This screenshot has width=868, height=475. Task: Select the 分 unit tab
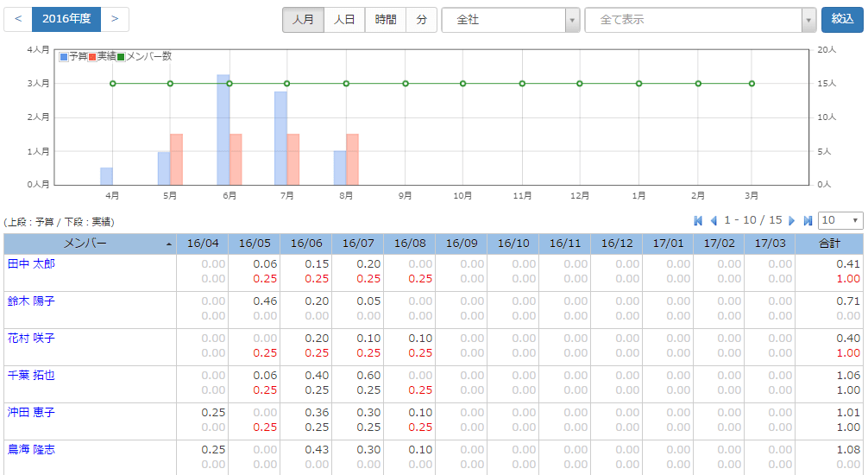tap(421, 20)
